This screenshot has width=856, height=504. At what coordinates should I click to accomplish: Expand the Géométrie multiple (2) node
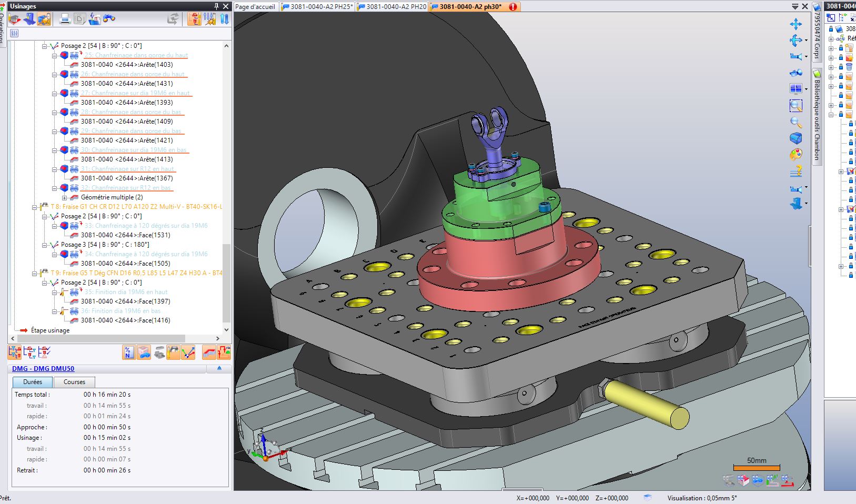(x=65, y=198)
